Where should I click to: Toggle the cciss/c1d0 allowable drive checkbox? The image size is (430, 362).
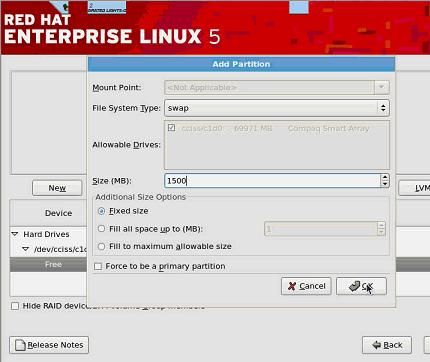pos(172,128)
